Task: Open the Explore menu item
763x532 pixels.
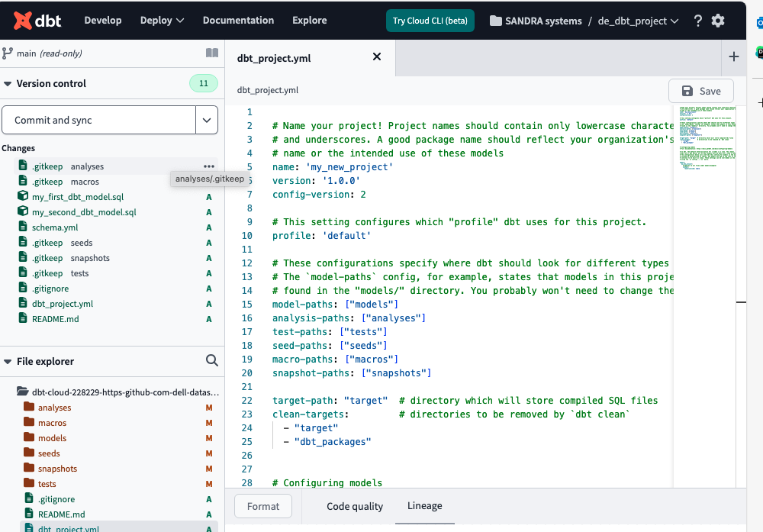Action: point(310,21)
